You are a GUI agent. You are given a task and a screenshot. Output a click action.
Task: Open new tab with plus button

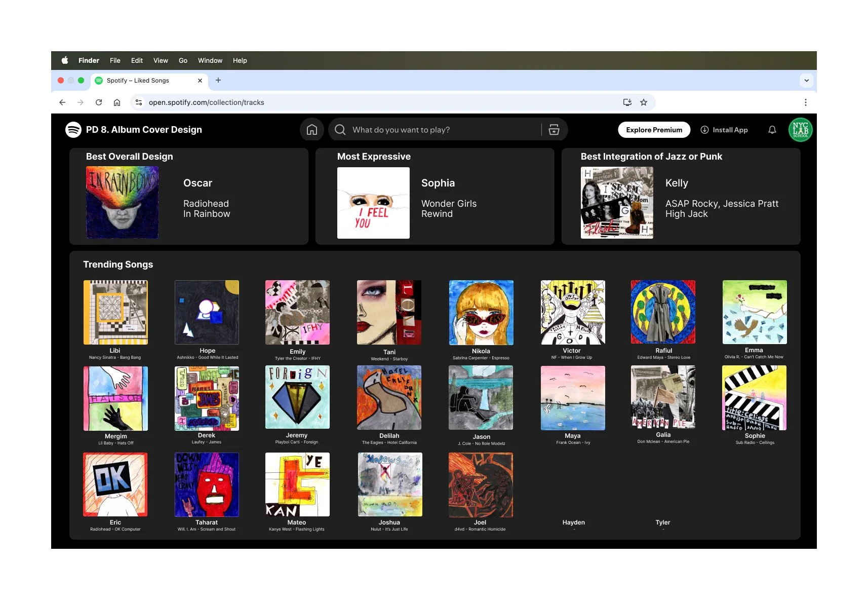[x=218, y=80]
